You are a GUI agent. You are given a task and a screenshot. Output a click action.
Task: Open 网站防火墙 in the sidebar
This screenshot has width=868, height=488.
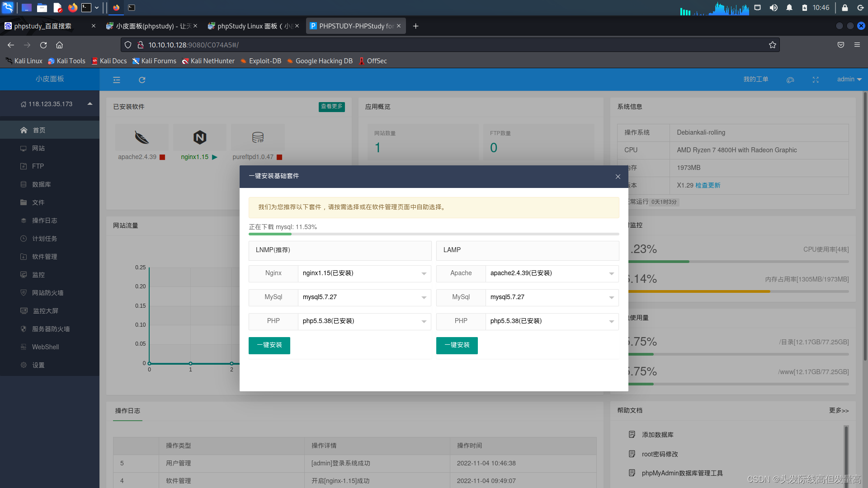(47, 293)
